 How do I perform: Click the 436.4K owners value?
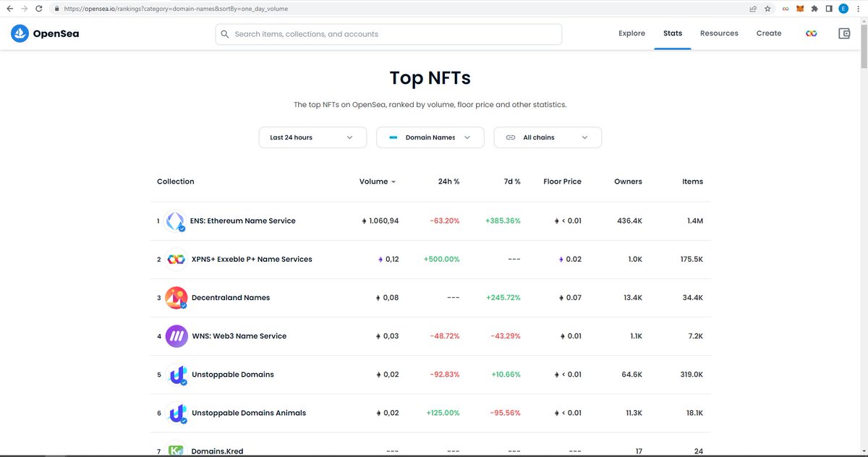[x=628, y=221]
